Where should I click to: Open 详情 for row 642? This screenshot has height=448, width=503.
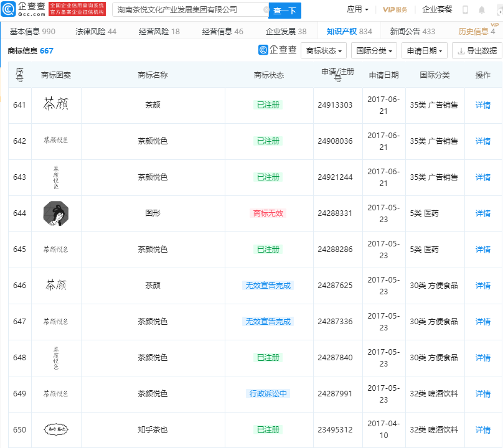point(483,141)
